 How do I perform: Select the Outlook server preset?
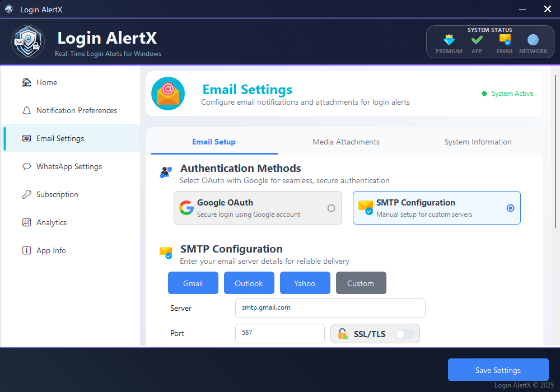[x=249, y=283]
